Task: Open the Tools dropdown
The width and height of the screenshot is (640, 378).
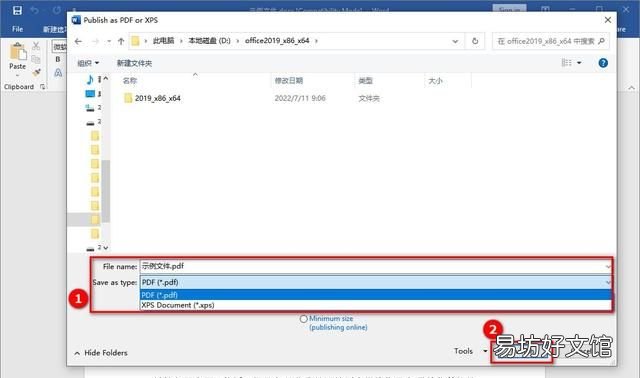Action: 470,351
